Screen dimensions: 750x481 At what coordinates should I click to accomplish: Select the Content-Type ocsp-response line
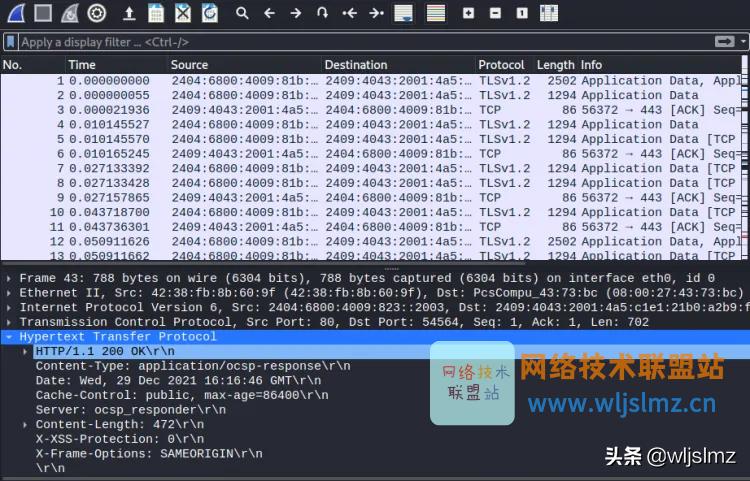point(193,366)
